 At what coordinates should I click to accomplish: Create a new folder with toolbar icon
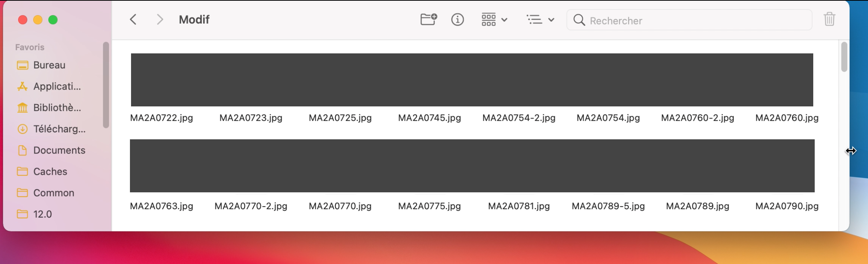429,19
